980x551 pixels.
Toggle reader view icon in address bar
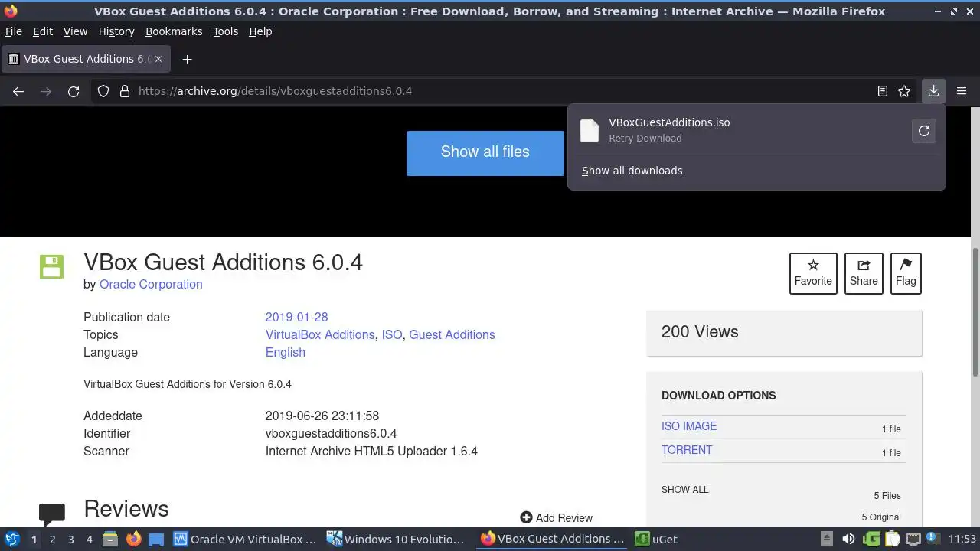(x=883, y=91)
